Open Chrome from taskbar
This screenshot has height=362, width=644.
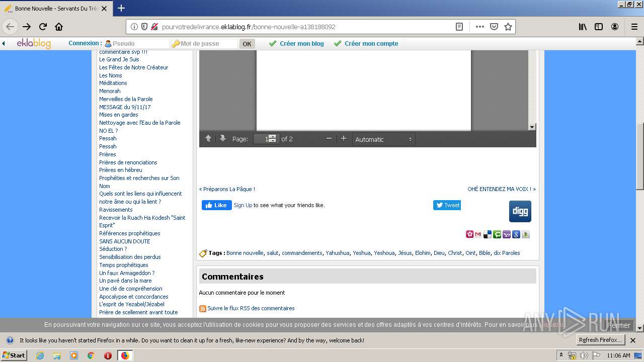click(x=91, y=355)
